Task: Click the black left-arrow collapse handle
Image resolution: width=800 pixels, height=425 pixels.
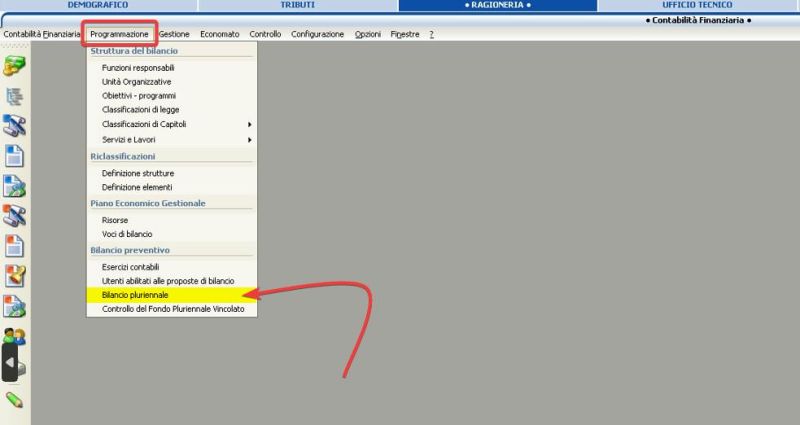Action: [x=10, y=362]
